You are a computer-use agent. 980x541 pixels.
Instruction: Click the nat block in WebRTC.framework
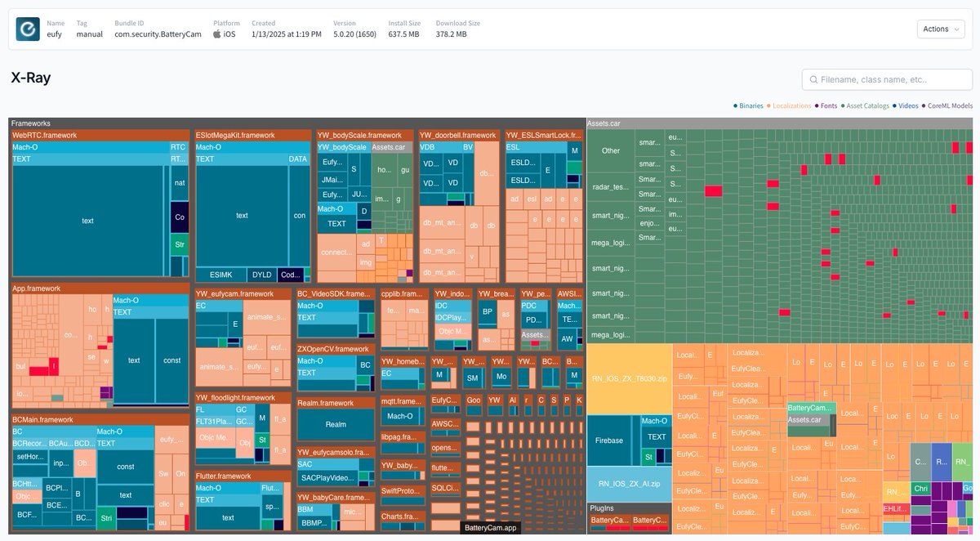point(179,183)
